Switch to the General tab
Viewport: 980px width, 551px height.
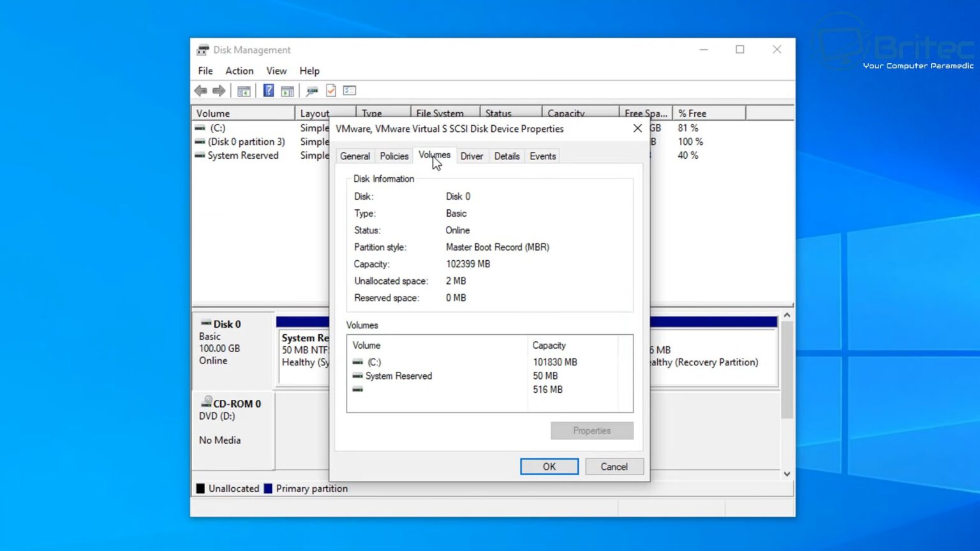[x=355, y=156]
